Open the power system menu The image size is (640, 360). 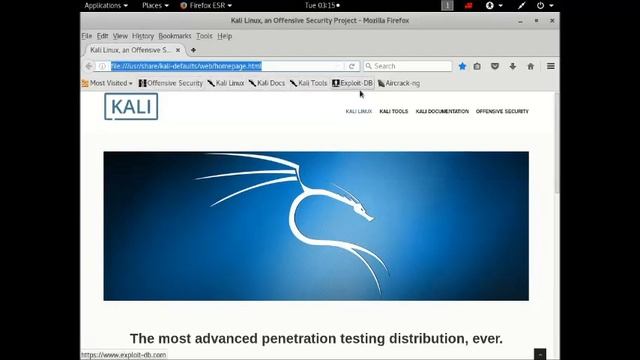click(544, 5)
